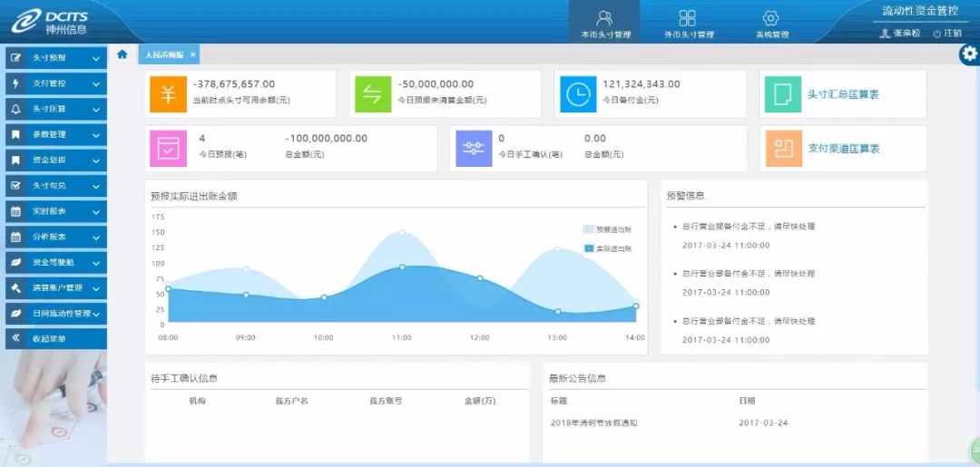Toggle the 实际进出账 legend series in the chart

click(608, 248)
